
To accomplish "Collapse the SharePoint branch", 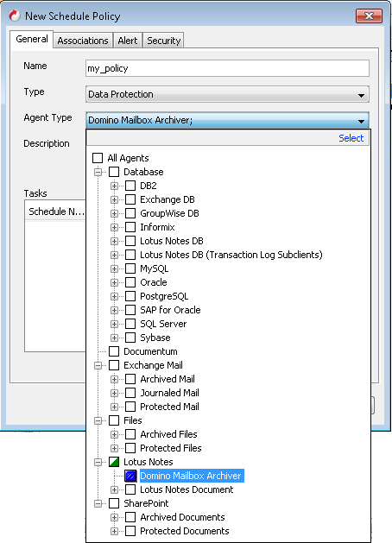I will click(x=98, y=503).
